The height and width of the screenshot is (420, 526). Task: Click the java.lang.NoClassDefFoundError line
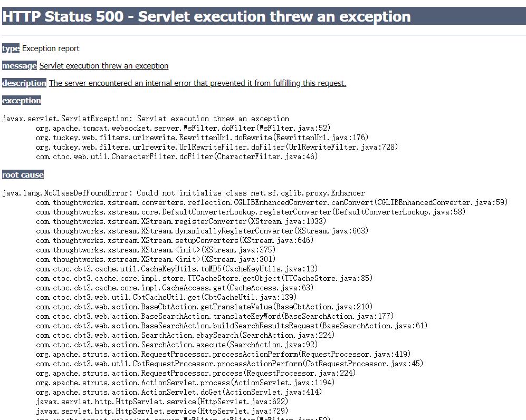coord(183,193)
